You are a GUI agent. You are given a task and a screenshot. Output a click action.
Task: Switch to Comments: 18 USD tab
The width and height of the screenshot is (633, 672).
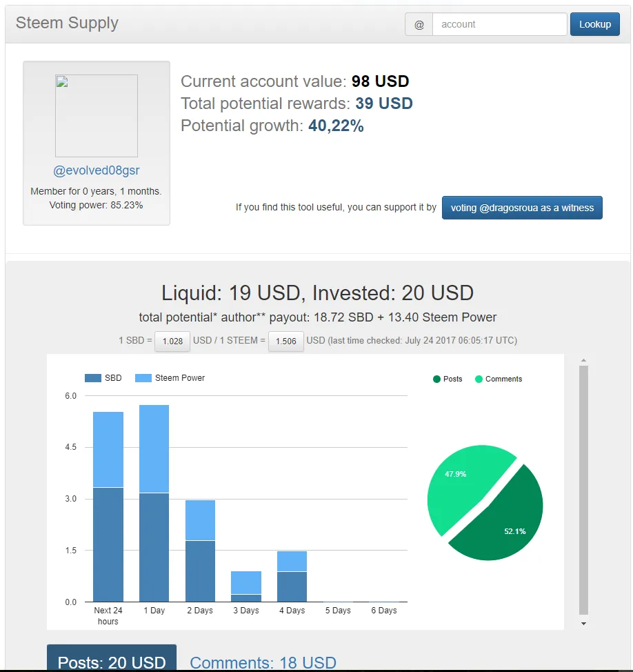pos(263,662)
